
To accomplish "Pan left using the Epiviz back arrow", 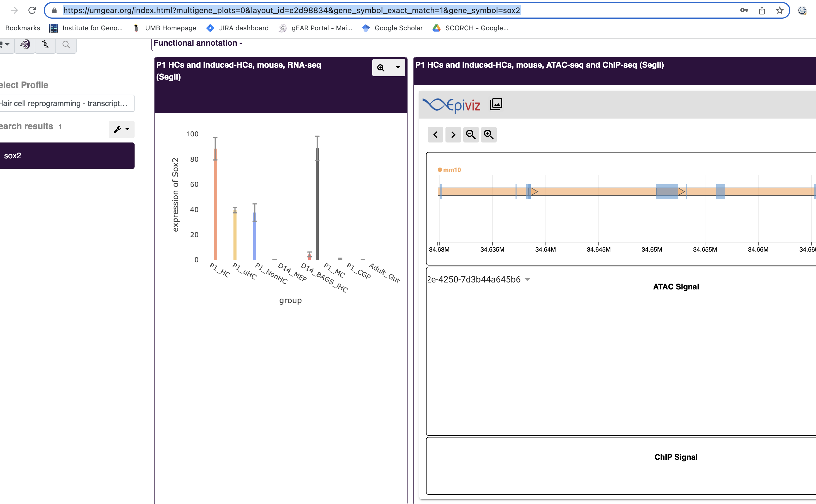I will [435, 134].
